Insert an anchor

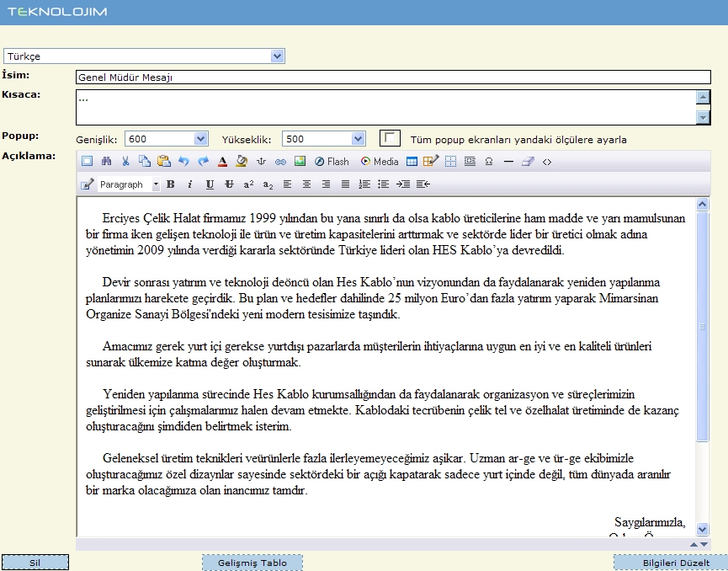(261, 161)
